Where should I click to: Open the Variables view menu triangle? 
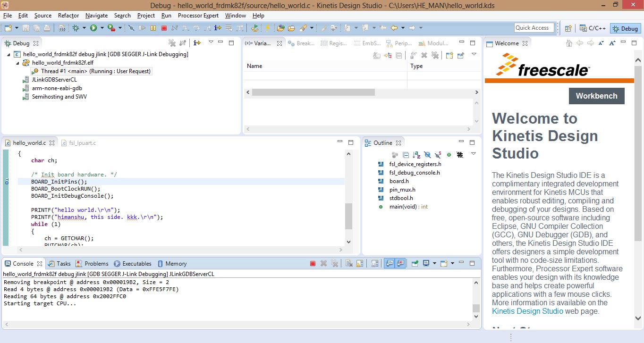[x=474, y=54]
